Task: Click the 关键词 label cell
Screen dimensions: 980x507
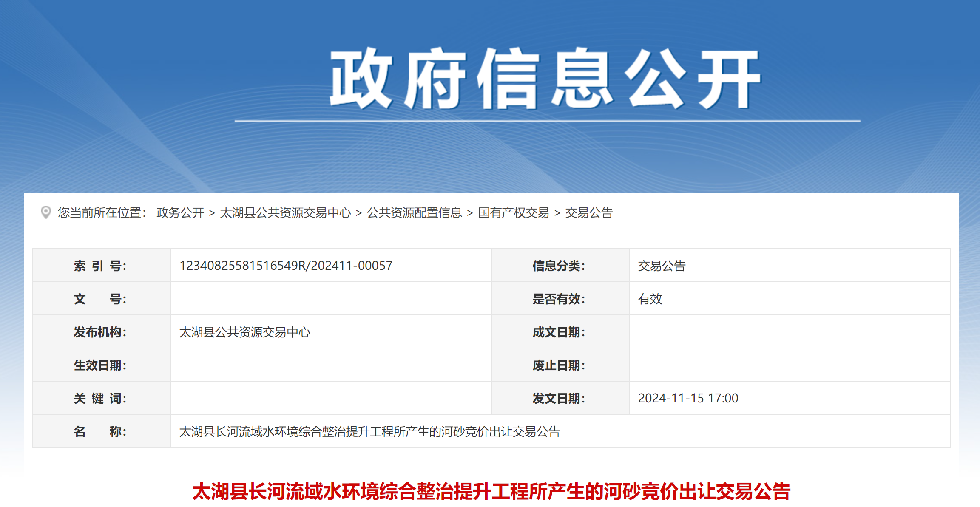Action: [100, 398]
